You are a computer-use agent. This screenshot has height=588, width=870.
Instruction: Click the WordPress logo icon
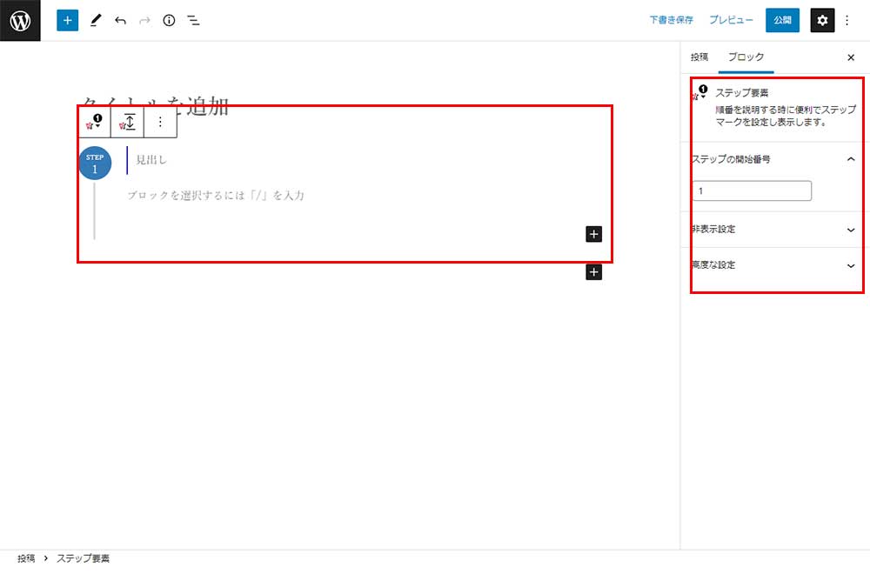[20, 20]
